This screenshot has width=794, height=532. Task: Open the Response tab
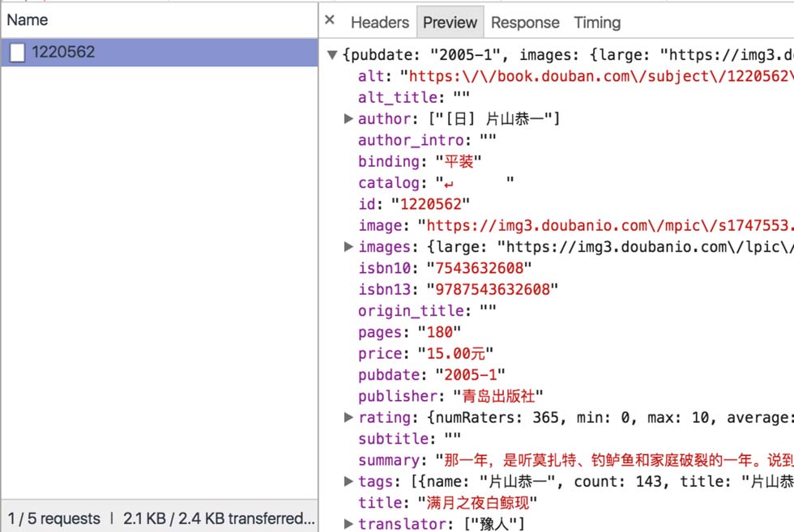(x=525, y=23)
